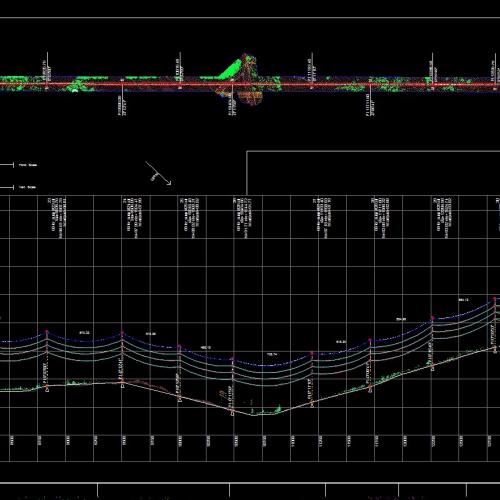Click the base of the lowest valley tower
This screenshot has height=500, width=500.
[233, 414]
